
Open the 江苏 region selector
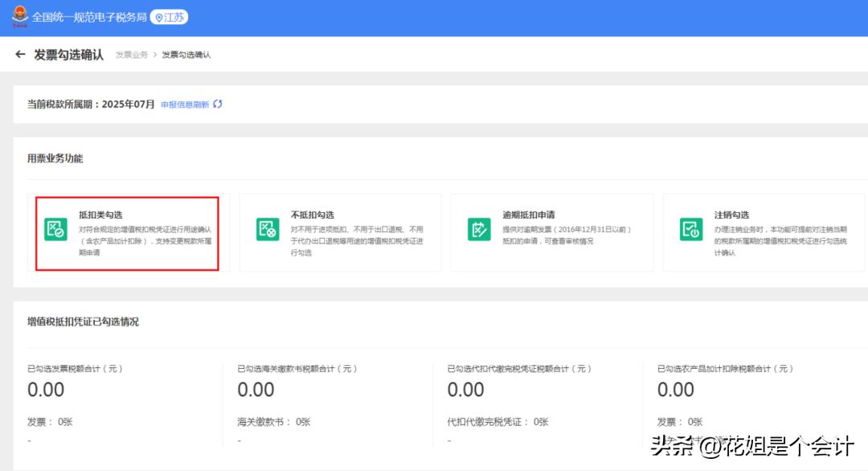(x=170, y=17)
